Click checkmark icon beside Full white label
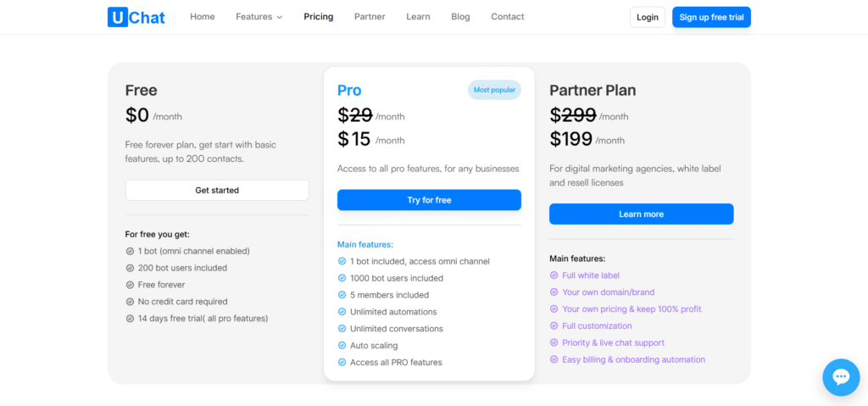 tap(554, 275)
